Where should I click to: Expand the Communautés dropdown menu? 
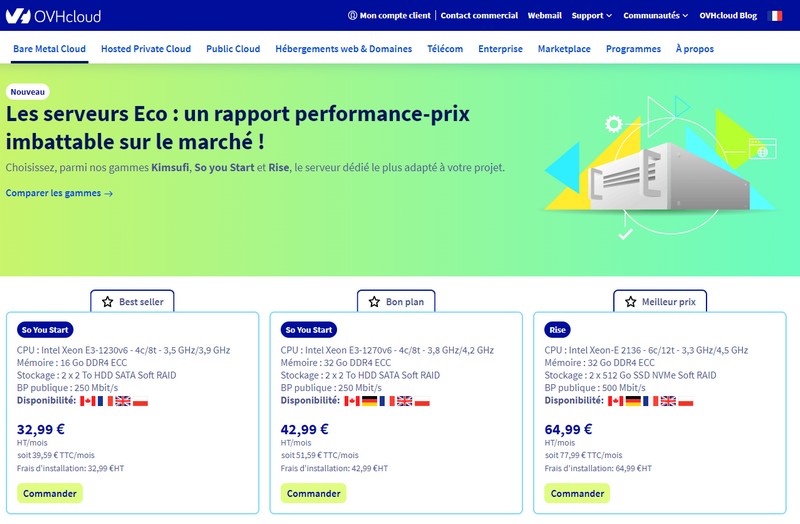pos(656,16)
